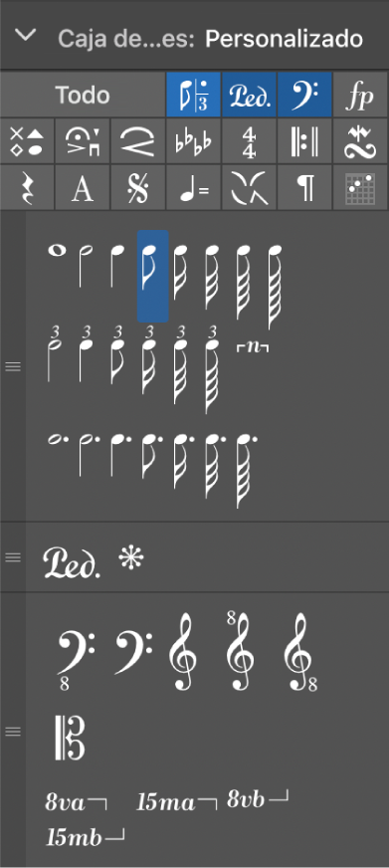Toggle the Ped. pedal group button
The height and width of the screenshot is (868, 389).
tap(249, 96)
